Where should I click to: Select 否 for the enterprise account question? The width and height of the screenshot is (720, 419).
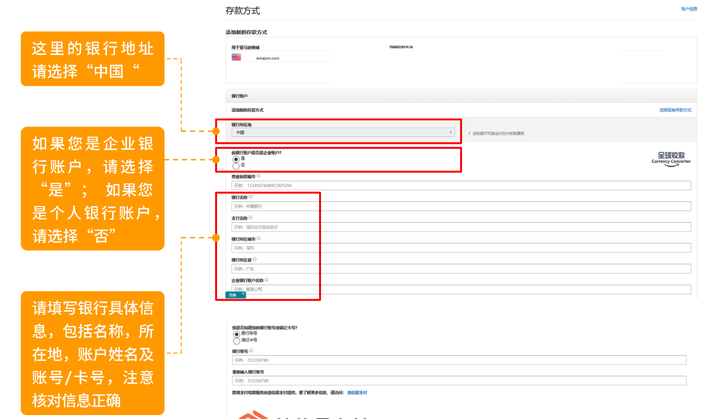click(x=236, y=165)
